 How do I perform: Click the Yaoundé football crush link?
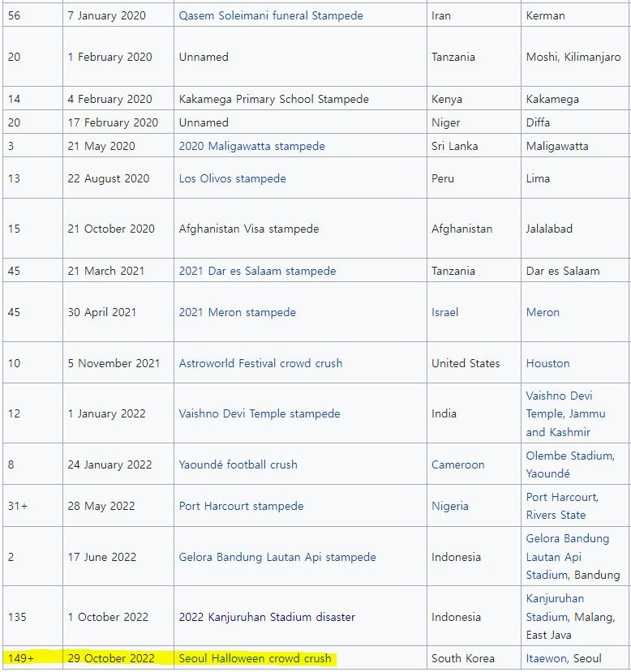coord(238,464)
